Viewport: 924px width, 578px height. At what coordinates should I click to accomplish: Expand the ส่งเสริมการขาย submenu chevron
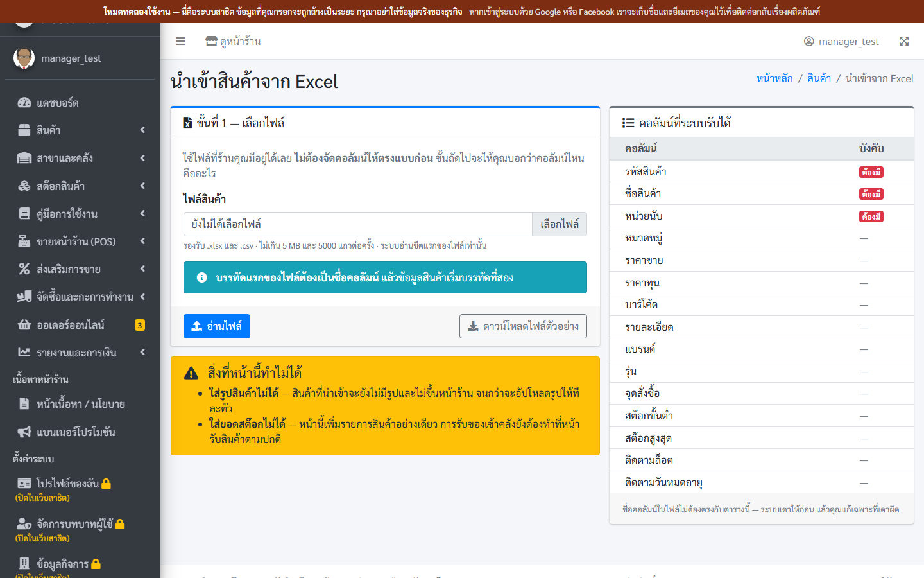coord(142,269)
